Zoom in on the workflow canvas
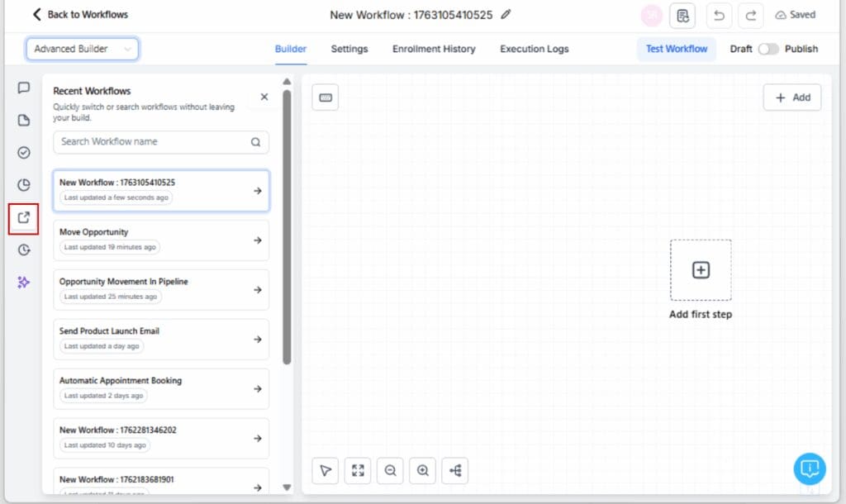846x504 pixels. 422,470
